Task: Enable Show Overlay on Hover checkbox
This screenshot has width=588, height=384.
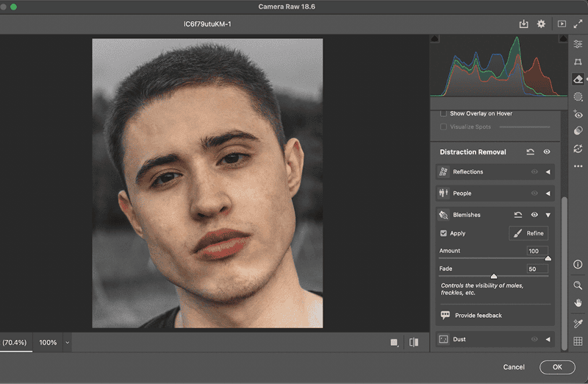Action: pos(444,113)
